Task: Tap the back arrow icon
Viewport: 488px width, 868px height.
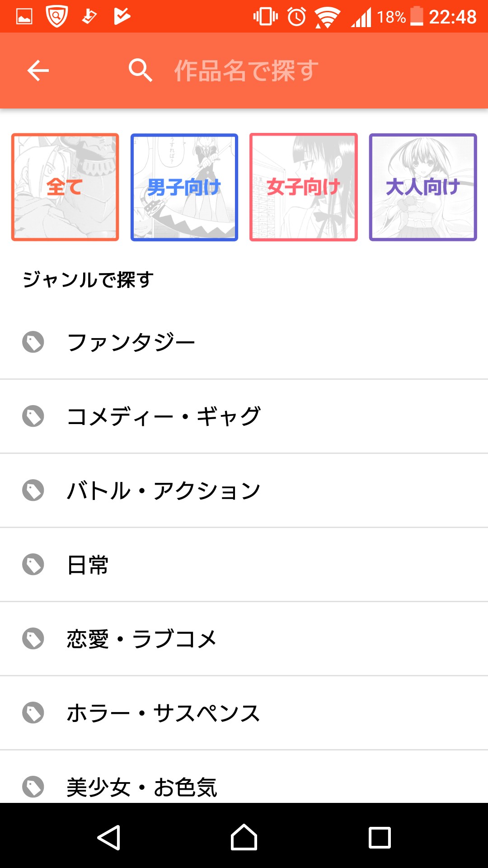Action: point(38,71)
